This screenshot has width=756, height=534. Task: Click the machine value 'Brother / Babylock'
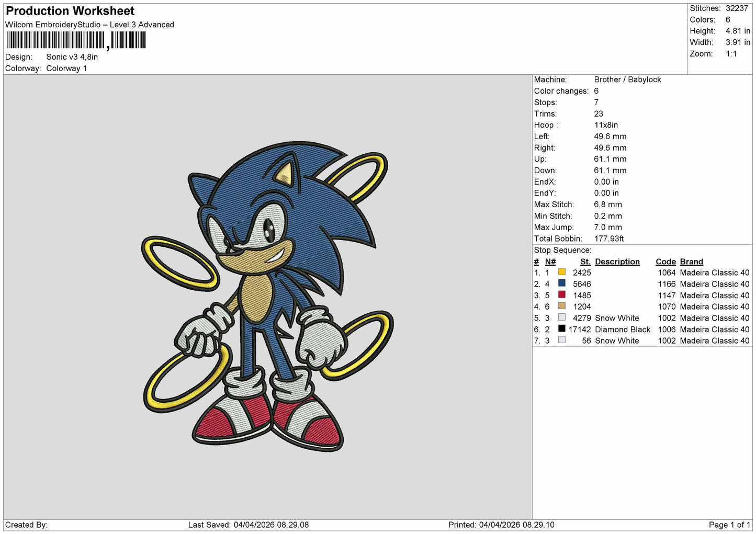(627, 79)
